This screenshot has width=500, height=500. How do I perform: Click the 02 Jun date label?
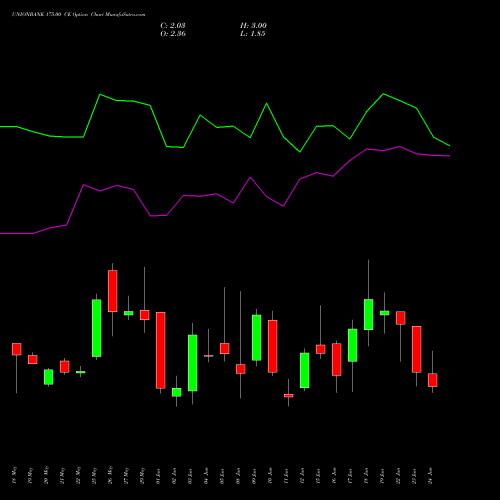point(174,476)
